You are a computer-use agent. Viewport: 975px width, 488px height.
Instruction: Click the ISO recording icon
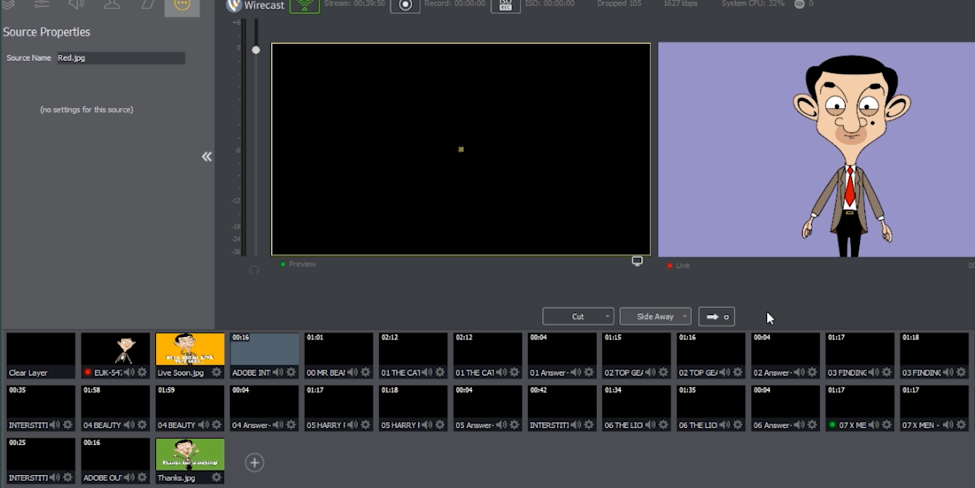(x=506, y=6)
